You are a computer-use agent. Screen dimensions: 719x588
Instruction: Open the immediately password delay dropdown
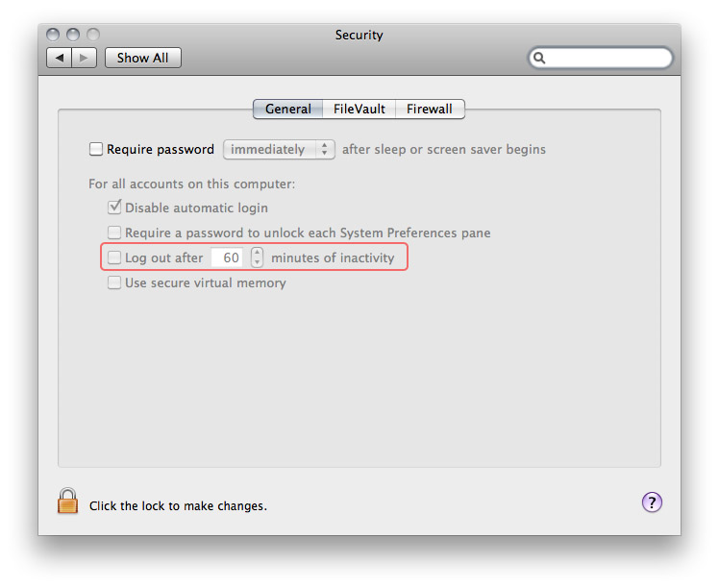click(x=279, y=150)
